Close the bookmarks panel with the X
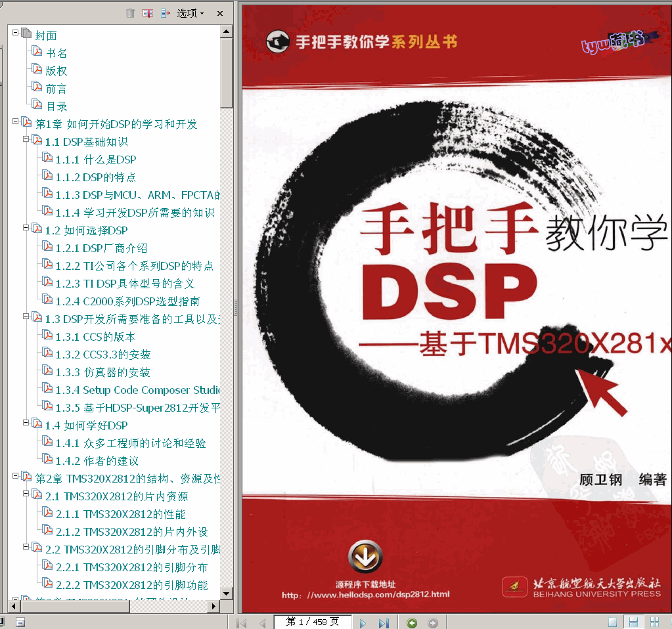The height and width of the screenshot is (629, 672). (220, 13)
